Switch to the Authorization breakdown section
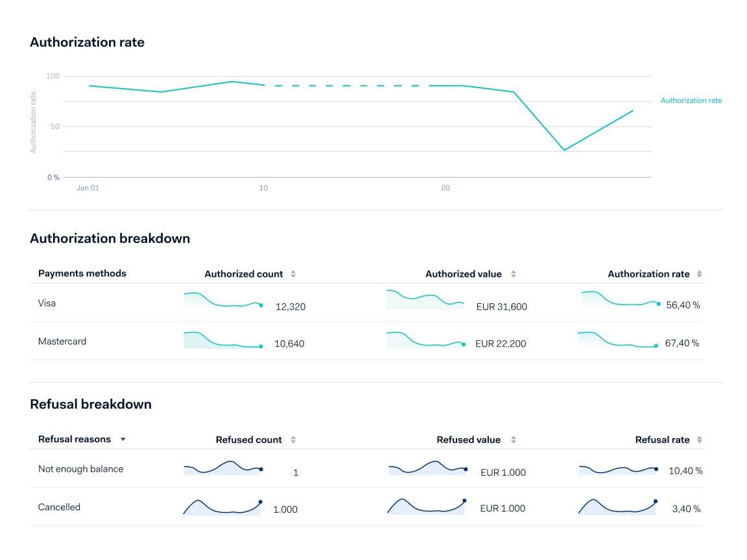The height and width of the screenshot is (560, 747). click(x=109, y=239)
